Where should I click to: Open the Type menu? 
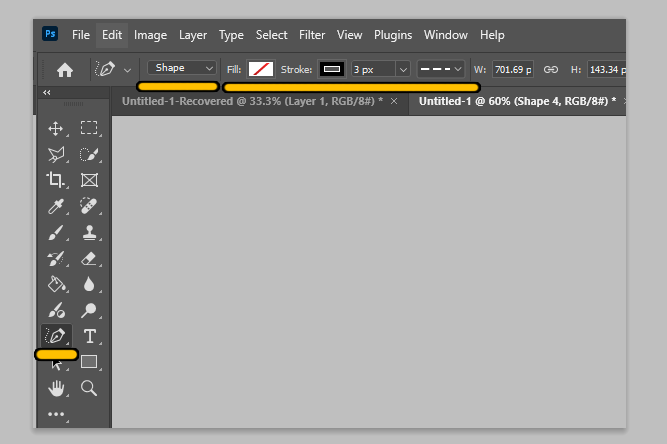(x=231, y=35)
